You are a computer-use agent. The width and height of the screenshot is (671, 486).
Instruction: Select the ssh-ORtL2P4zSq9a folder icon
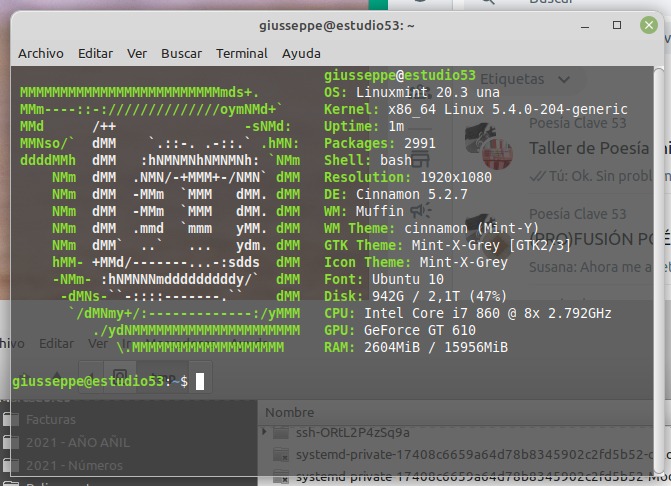pos(281,433)
